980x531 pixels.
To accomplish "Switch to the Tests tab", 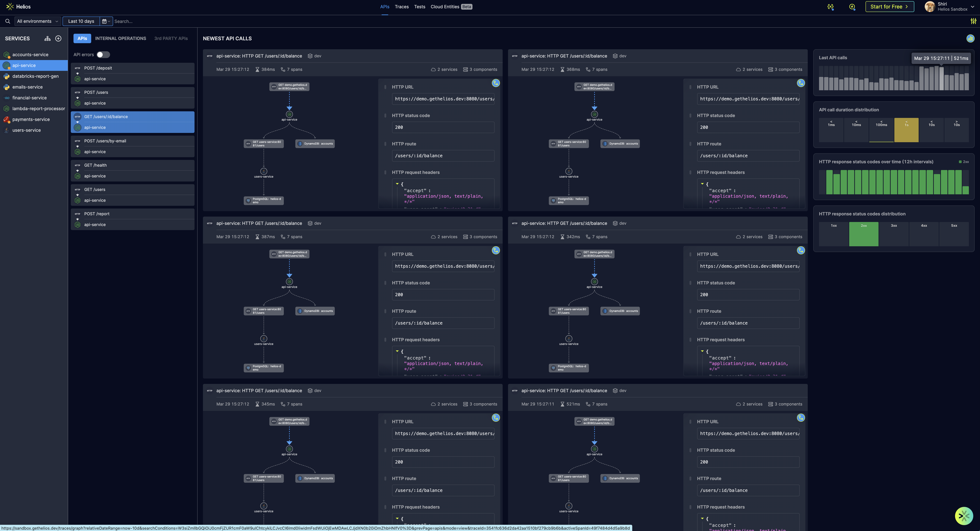I will pyautogui.click(x=420, y=7).
